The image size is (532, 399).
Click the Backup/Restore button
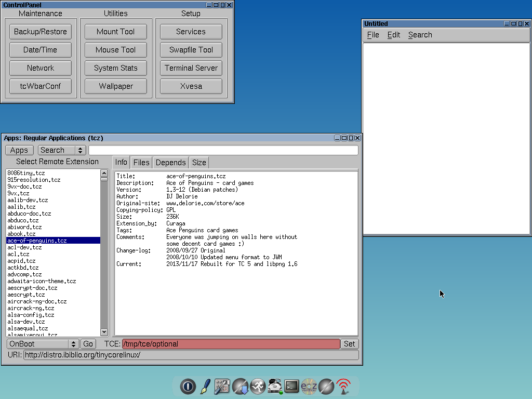coord(41,32)
